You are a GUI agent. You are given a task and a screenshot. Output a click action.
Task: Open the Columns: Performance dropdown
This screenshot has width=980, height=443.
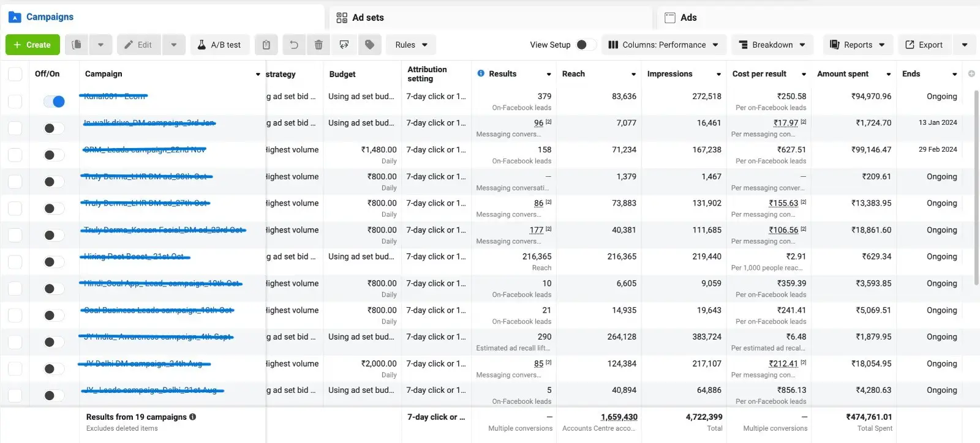click(x=663, y=45)
